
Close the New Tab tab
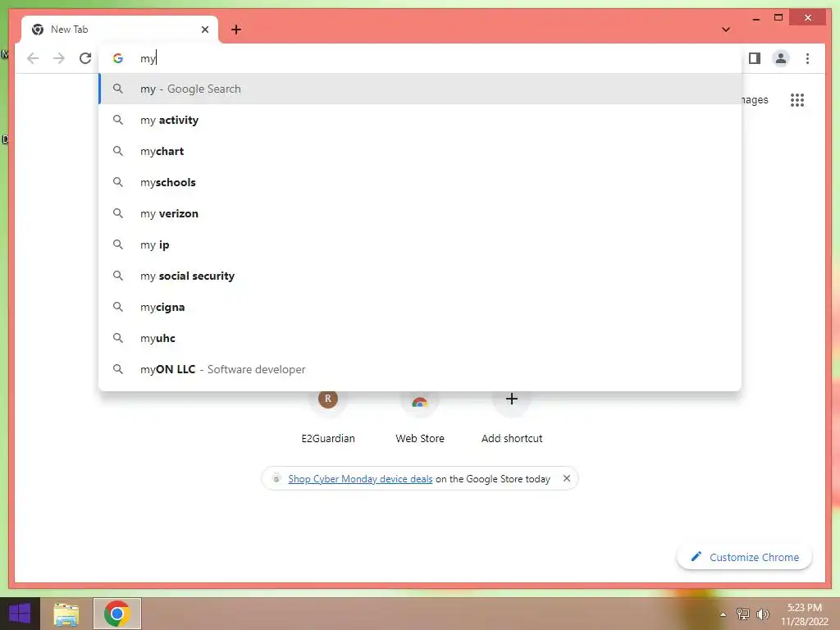pos(204,30)
